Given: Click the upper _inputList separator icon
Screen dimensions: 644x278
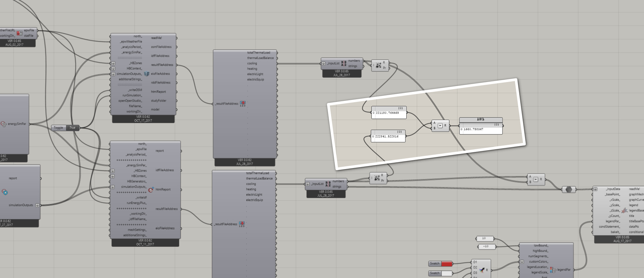Looking at the screenshot, I should pyautogui.click(x=344, y=64).
